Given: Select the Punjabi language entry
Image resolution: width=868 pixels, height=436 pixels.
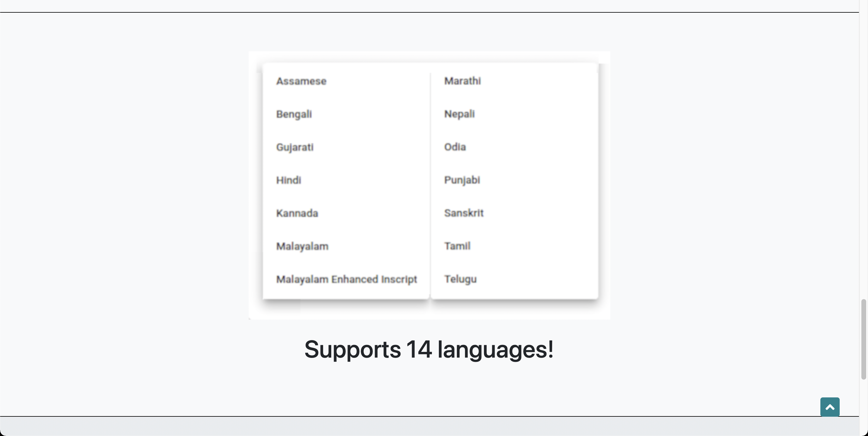Looking at the screenshot, I should click(462, 180).
